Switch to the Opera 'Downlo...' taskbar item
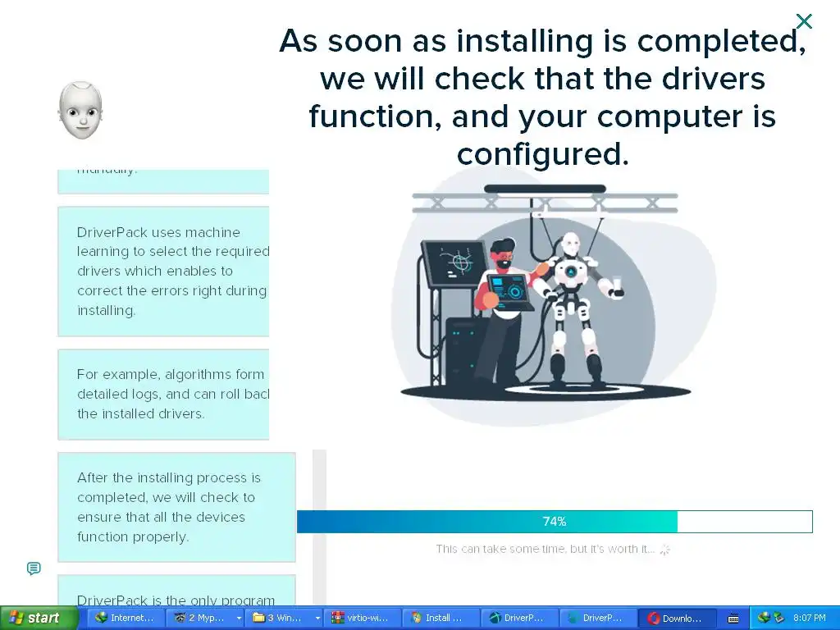The image size is (840, 630). (676, 619)
